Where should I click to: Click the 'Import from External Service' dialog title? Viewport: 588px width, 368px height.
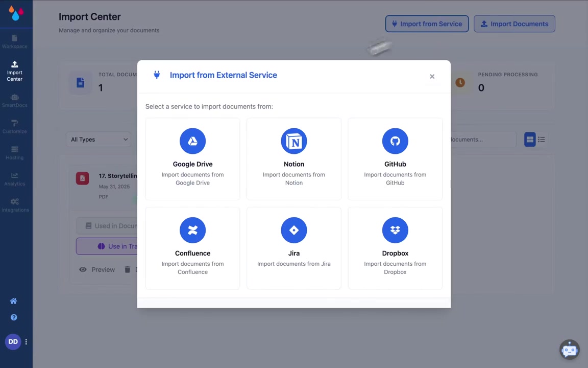(x=223, y=75)
